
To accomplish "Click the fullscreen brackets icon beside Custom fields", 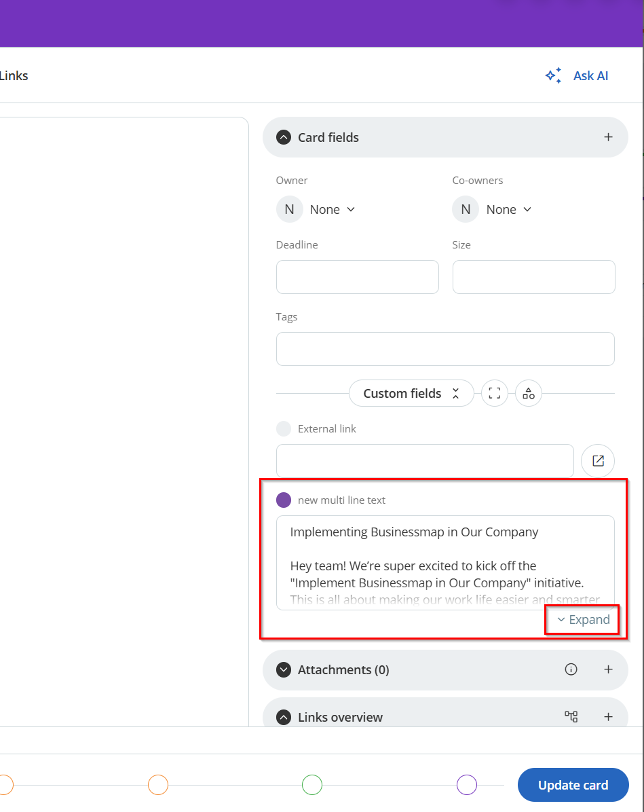I will [495, 393].
